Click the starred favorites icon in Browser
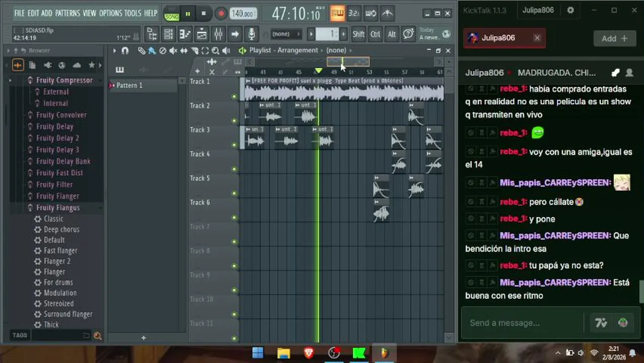This screenshot has height=363, width=644. tap(91, 65)
